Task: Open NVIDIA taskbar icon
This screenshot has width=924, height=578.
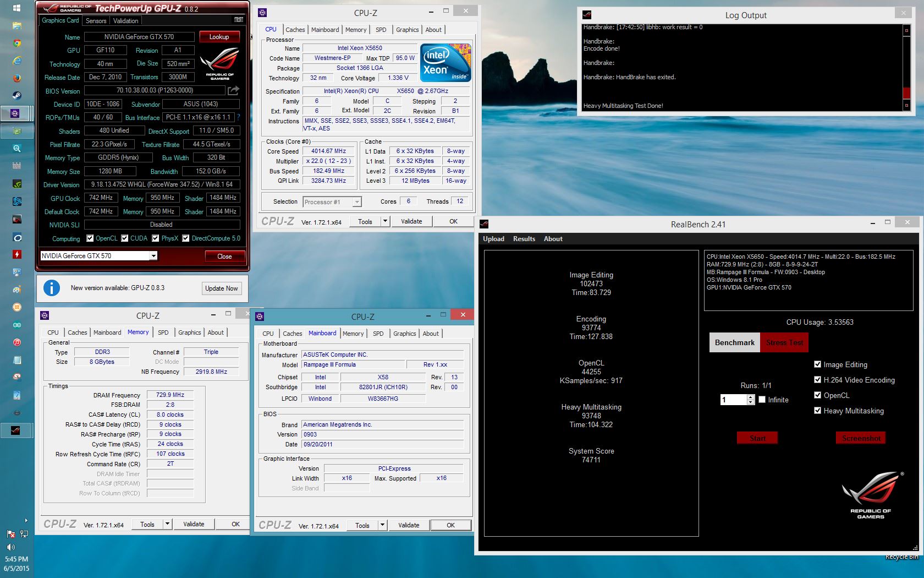Action: [x=16, y=184]
